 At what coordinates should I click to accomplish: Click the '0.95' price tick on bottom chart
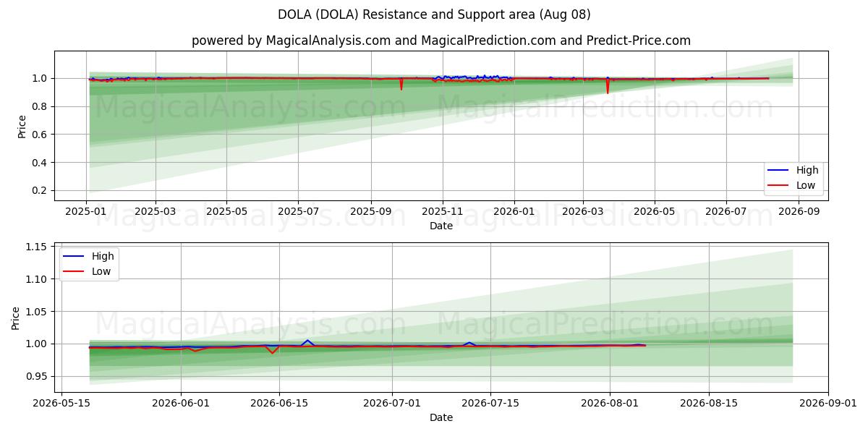click(x=38, y=376)
